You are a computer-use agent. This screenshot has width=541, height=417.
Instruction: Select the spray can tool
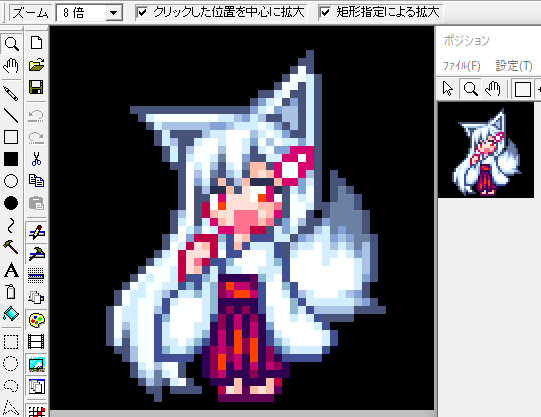coord(11,292)
